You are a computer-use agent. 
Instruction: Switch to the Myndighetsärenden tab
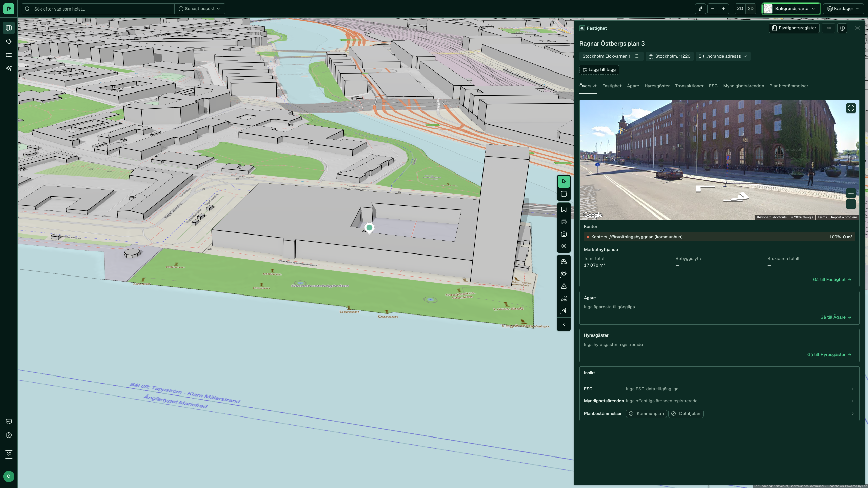tap(744, 86)
